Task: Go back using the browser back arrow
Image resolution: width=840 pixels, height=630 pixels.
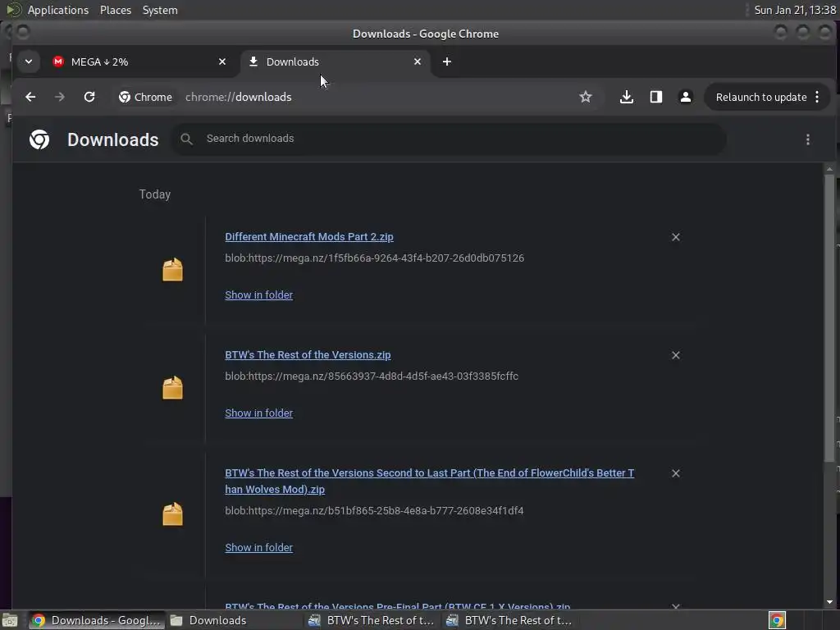Action: coord(30,97)
